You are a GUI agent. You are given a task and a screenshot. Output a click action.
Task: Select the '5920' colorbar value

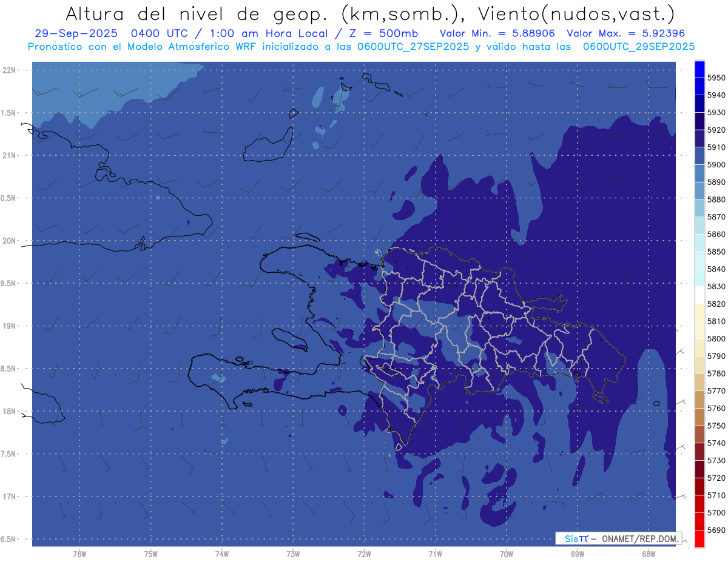pyautogui.click(x=716, y=130)
